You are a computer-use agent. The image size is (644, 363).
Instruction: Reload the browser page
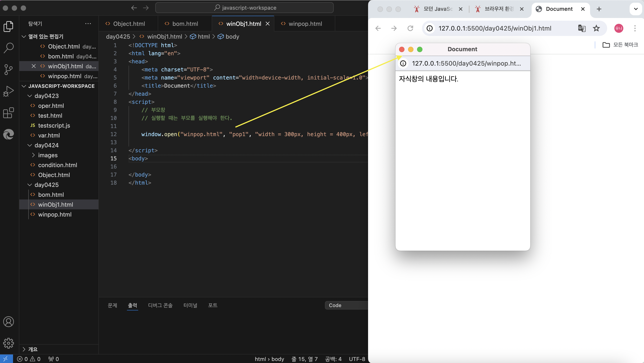pyautogui.click(x=410, y=28)
